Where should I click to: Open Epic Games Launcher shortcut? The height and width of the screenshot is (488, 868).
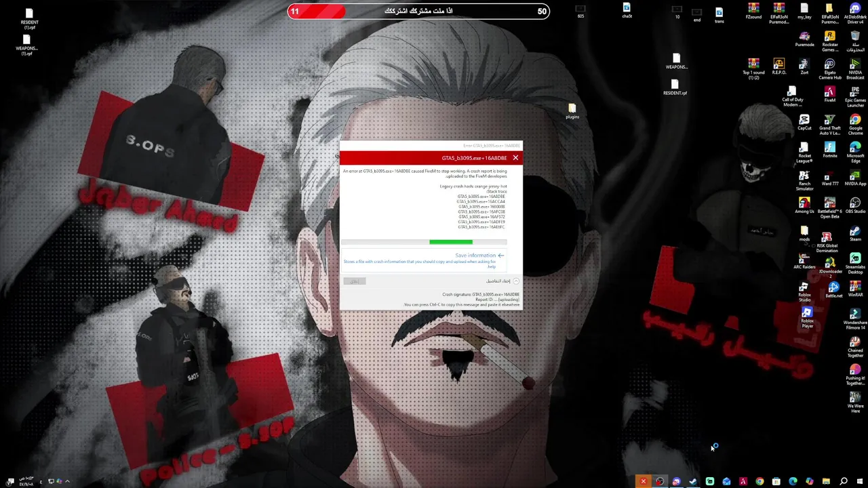[855, 97]
